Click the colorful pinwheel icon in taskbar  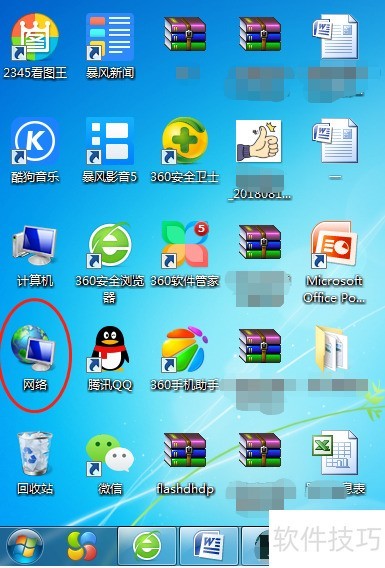click(x=82, y=547)
